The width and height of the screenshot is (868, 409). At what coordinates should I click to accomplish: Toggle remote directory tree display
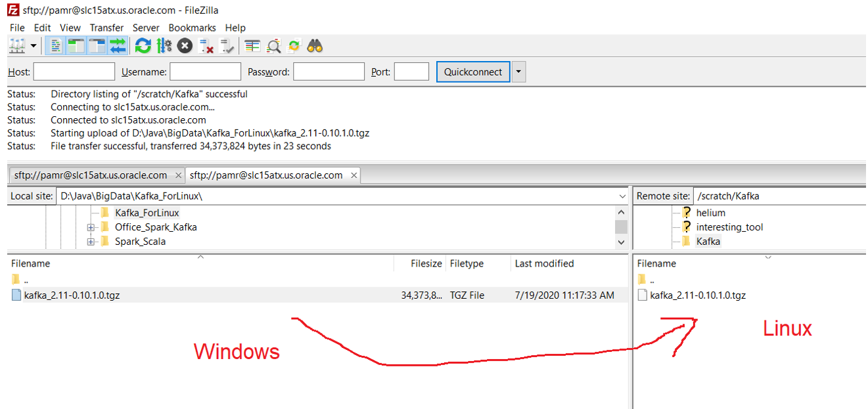97,46
